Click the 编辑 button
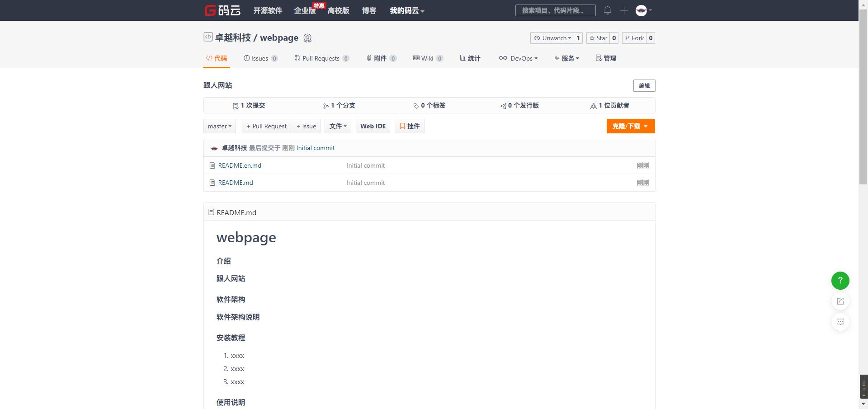Screen dimensions: 868x409 click(644, 85)
